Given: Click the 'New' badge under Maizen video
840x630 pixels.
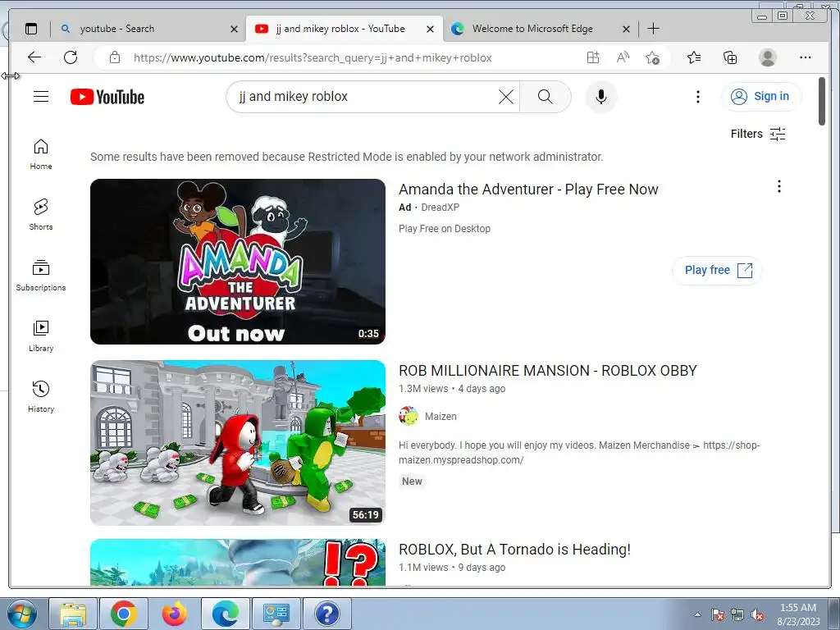Looking at the screenshot, I should pyautogui.click(x=412, y=481).
